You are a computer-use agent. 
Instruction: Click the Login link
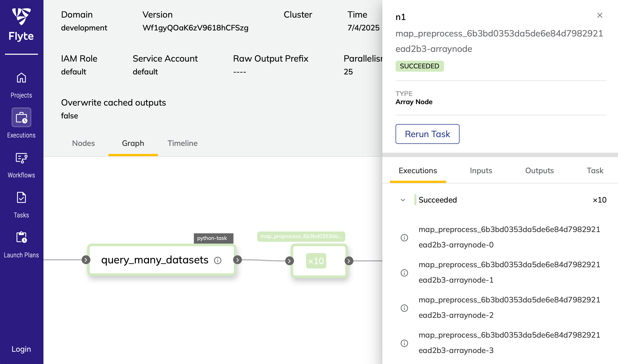click(21, 349)
